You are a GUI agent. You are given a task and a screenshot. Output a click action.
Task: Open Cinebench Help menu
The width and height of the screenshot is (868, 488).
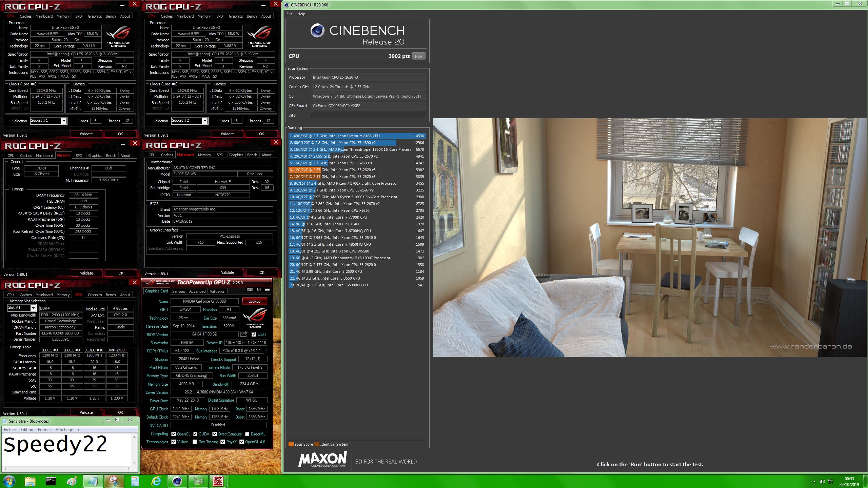[x=301, y=14]
